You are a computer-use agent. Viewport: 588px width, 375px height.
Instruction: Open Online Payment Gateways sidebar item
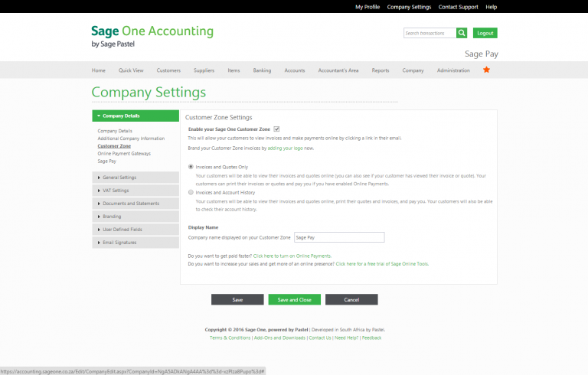click(x=124, y=153)
